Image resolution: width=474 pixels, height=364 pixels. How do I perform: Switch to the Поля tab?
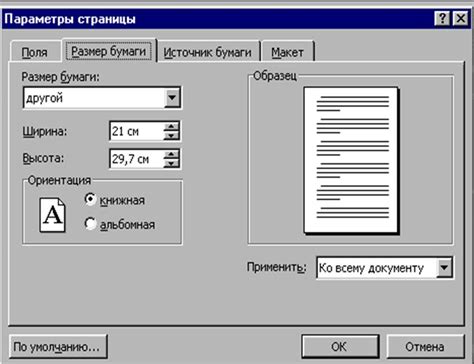pyautogui.click(x=35, y=52)
